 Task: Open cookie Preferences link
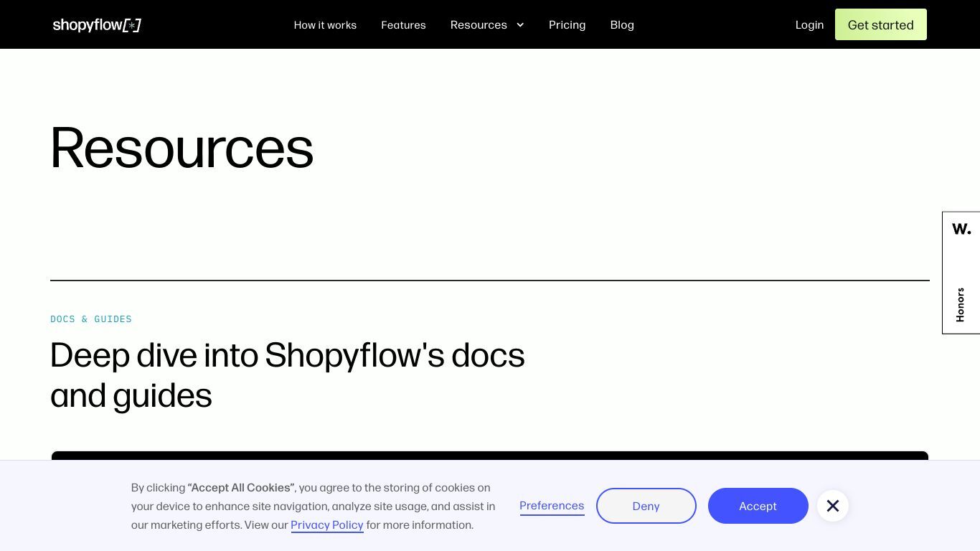(x=552, y=506)
